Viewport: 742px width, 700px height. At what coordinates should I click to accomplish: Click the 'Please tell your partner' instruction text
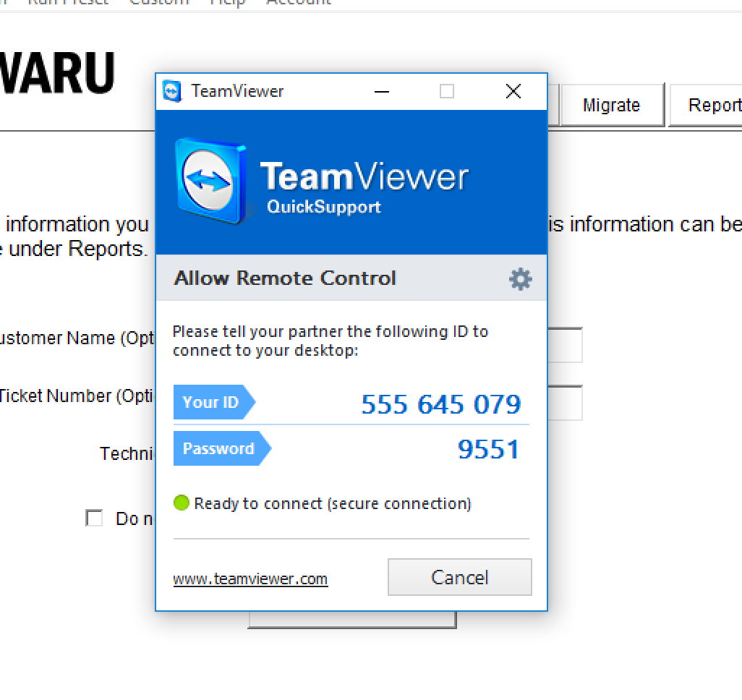pos(330,341)
